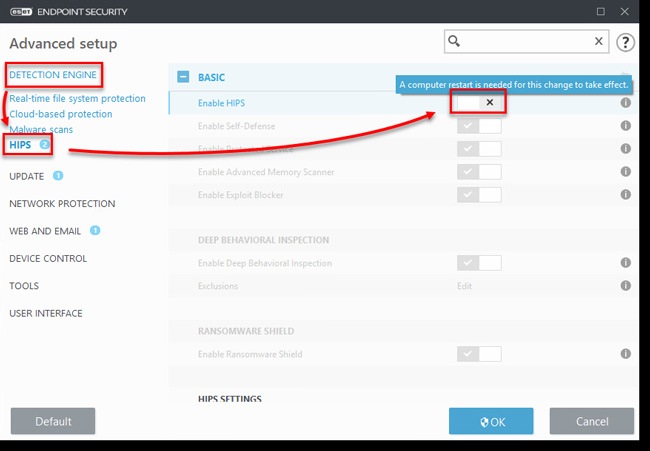
Task: Open the TOOLS section
Action: click(x=24, y=286)
